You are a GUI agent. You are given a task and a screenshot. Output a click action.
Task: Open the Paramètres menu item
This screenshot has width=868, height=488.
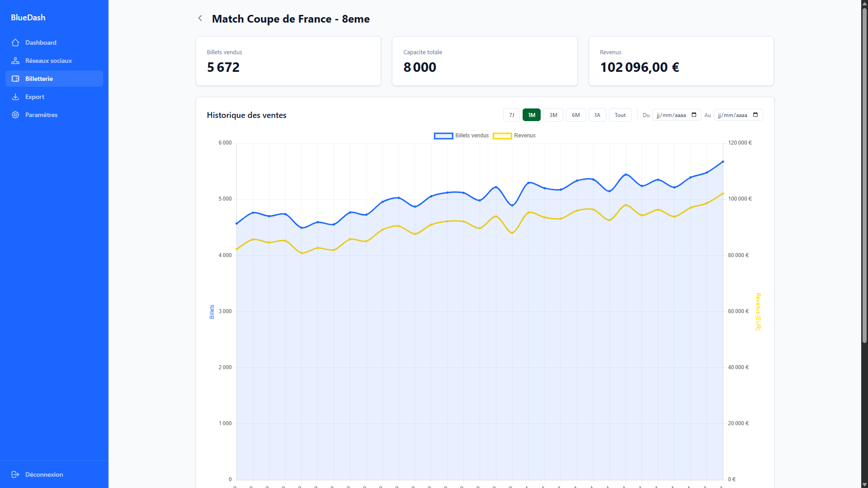[54, 115]
